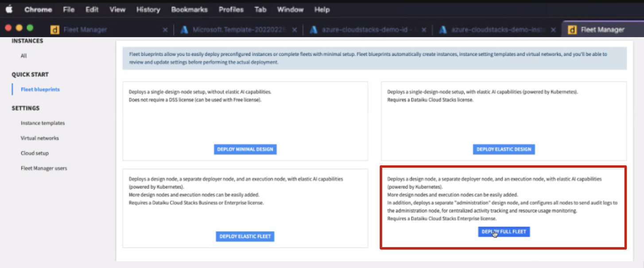644x268 pixels.
Task: Open the File menu
Action: (x=69, y=9)
